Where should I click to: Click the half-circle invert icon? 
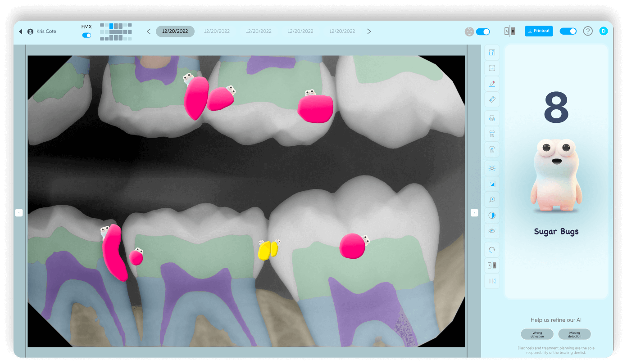[492, 216]
